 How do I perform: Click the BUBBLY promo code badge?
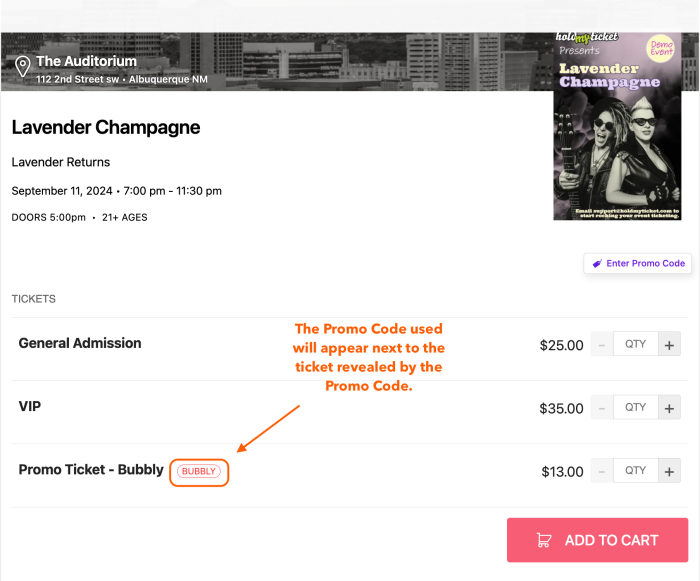199,471
